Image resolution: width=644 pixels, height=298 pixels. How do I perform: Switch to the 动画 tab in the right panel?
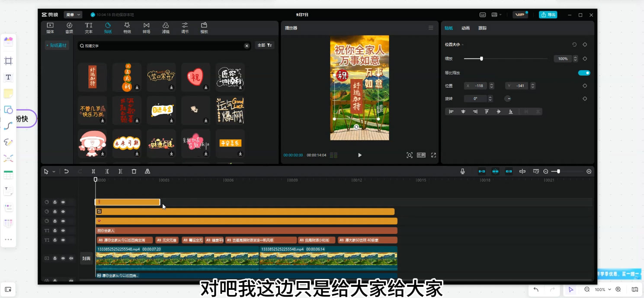click(466, 28)
